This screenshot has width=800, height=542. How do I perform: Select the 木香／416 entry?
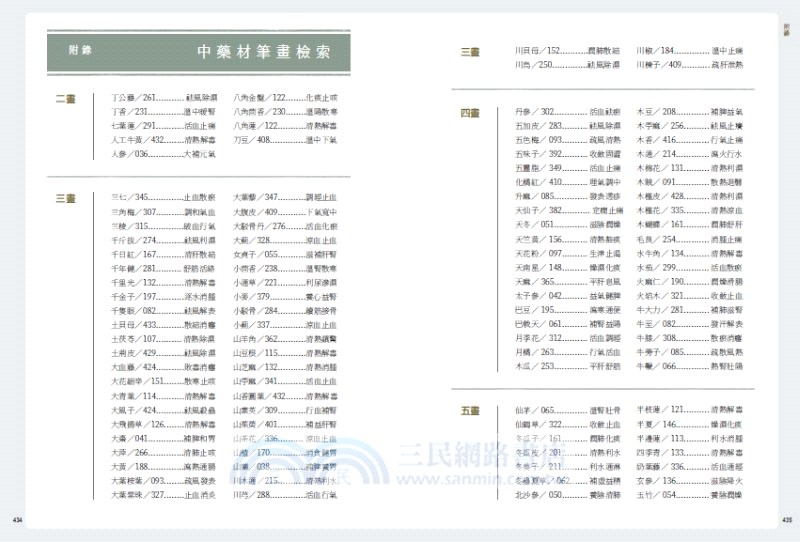click(690, 139)
